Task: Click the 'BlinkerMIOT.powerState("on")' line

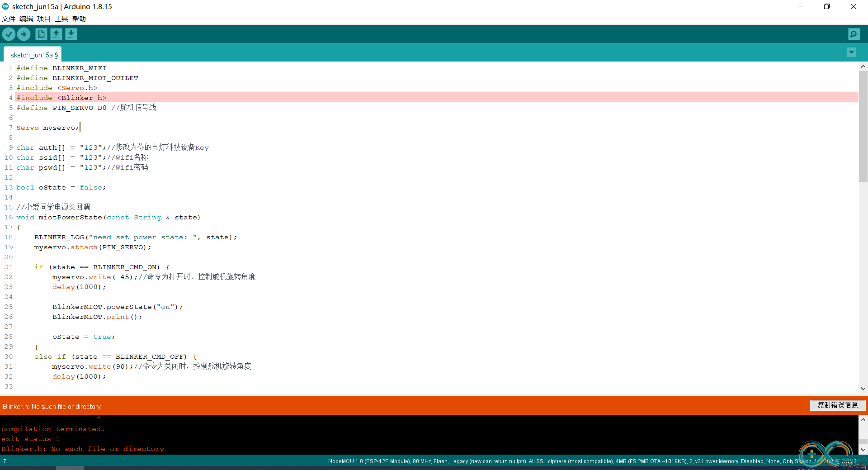Action: pos(118,307)
